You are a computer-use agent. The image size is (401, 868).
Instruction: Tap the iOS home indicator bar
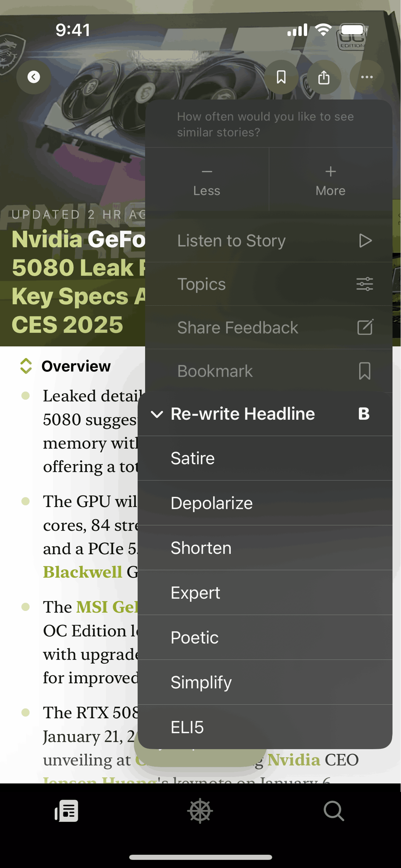pyautogui.click(x=200, y=857)
